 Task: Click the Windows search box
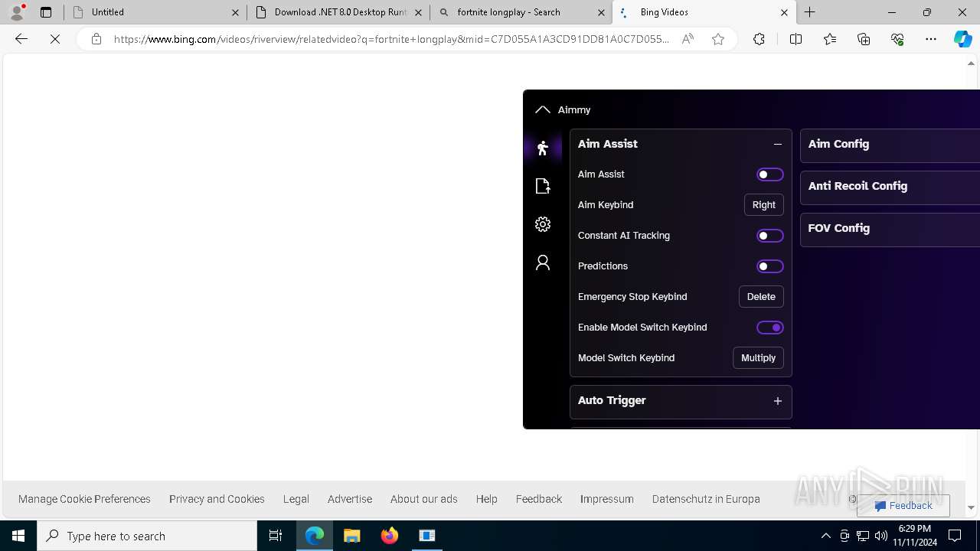click(x=147, y=536)
